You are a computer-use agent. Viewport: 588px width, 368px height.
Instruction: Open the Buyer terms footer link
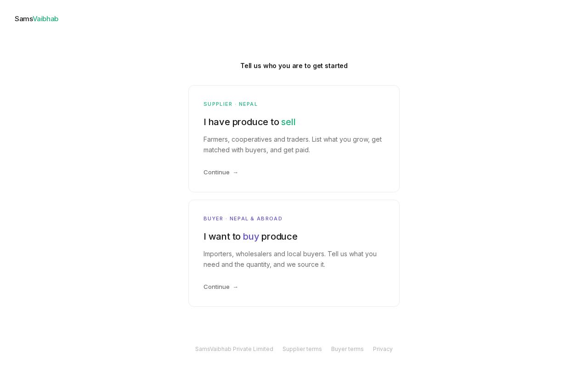coord(347,349)
